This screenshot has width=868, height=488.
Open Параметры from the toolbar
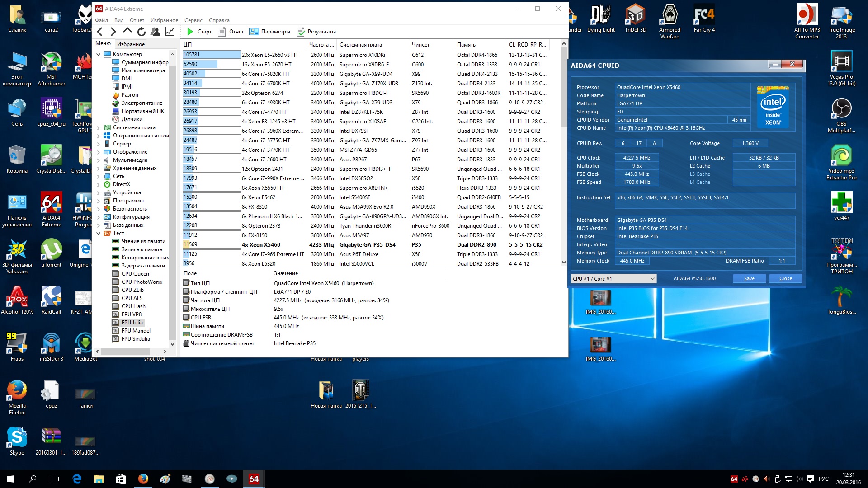[x=270, y=32]
